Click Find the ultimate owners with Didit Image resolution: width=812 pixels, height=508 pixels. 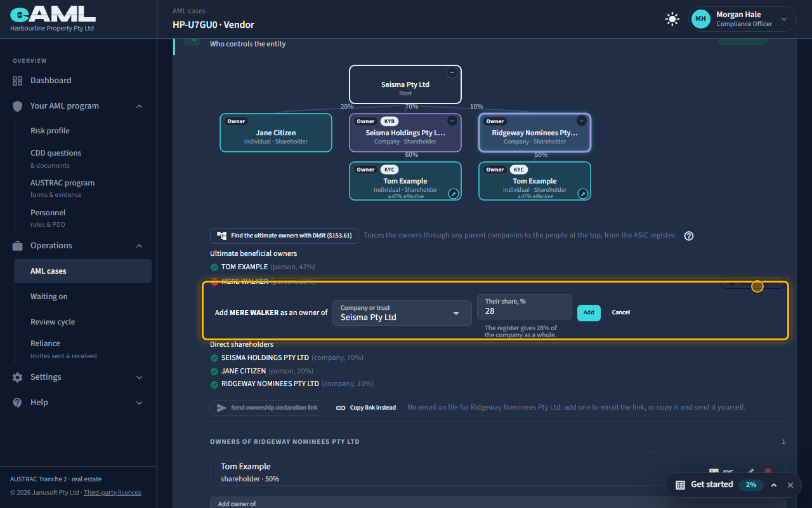[x=284, y=236]
